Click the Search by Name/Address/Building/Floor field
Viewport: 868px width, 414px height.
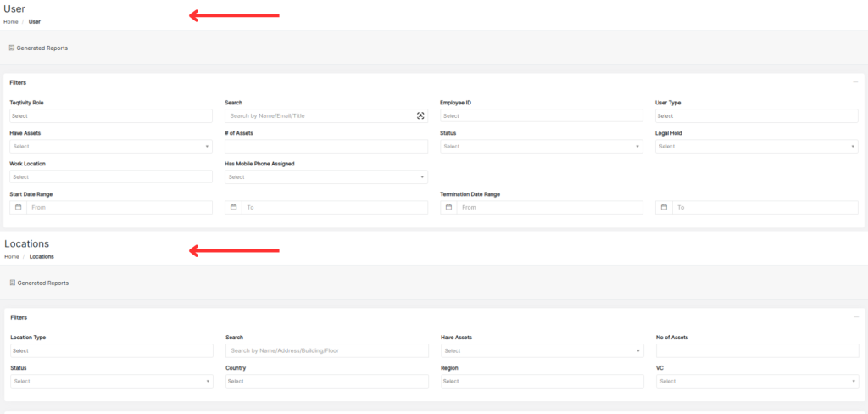click(x=326, y=350)
